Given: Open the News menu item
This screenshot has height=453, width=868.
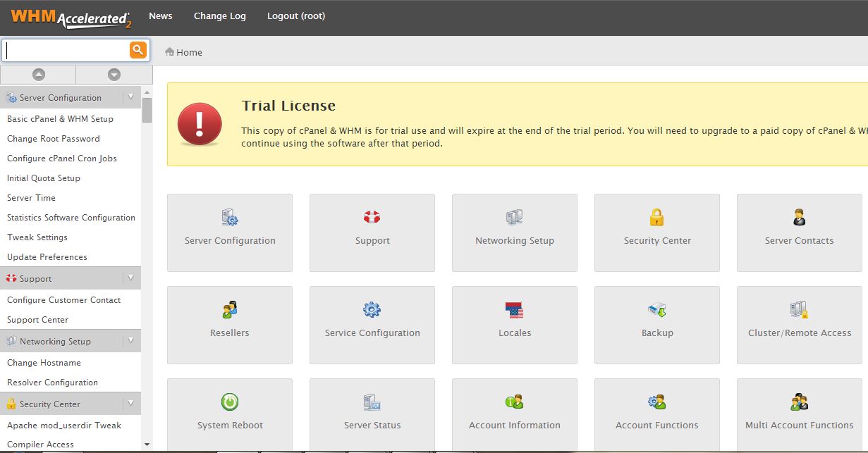Looking at the screenshot, I should coord(161,16).
